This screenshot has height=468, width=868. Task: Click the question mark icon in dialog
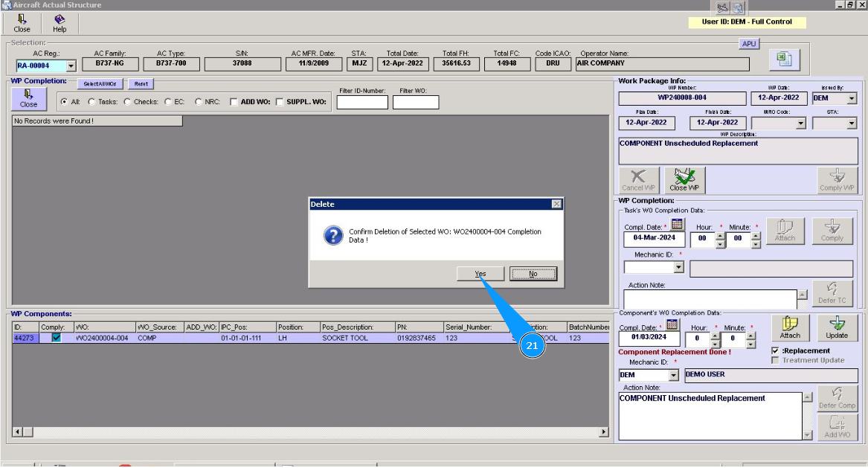coord(333,235)
